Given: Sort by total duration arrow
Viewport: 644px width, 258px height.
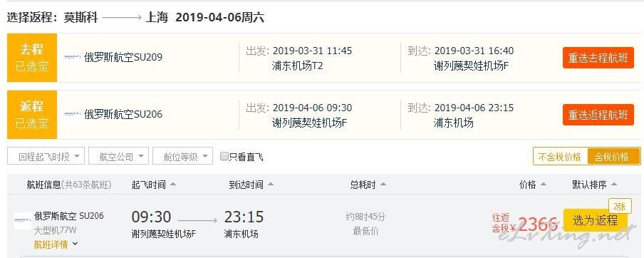Looking at the screenshot, I should click(x=383, y=185).
